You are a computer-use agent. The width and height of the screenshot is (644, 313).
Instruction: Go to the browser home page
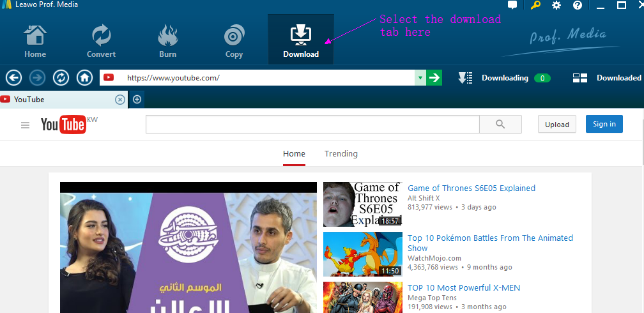click(84, 78)
